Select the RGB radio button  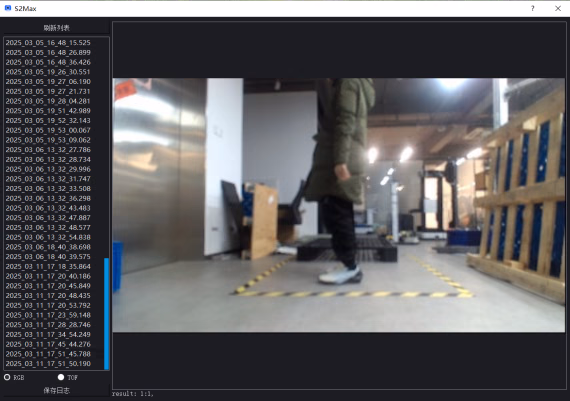pyautogui.click(x=7, y=377)
